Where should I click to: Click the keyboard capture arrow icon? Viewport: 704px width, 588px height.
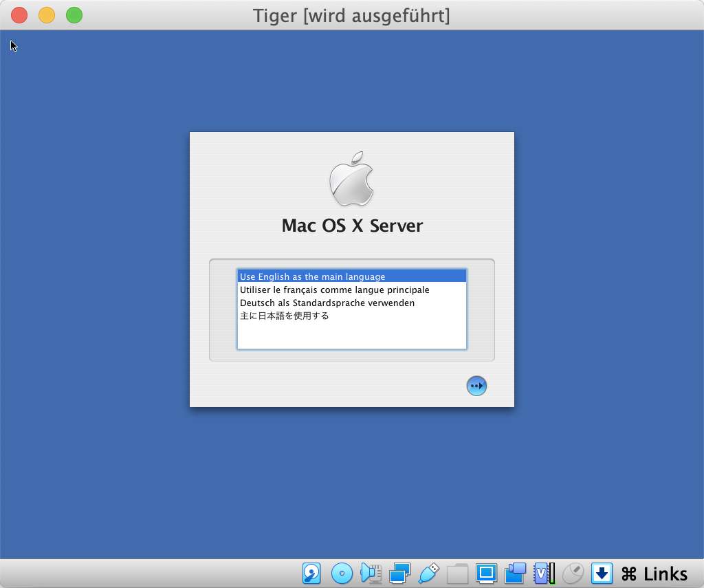coord(602,574)
